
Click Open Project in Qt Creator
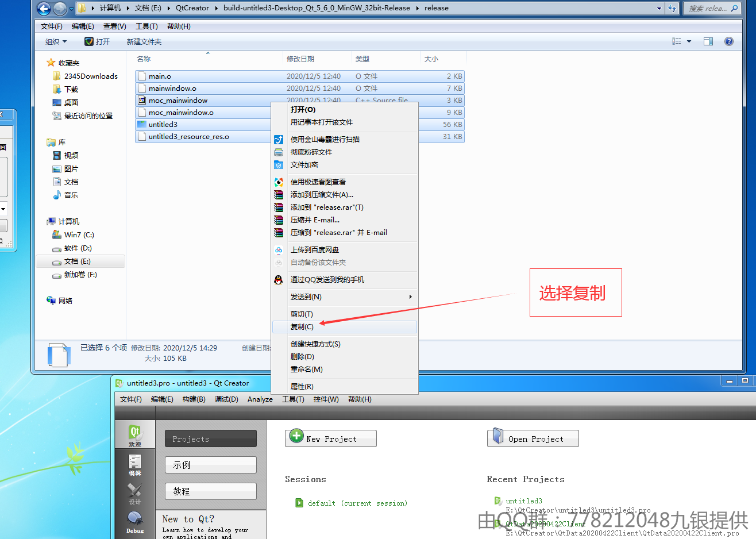pyautogui.click(x=533, y=438)
